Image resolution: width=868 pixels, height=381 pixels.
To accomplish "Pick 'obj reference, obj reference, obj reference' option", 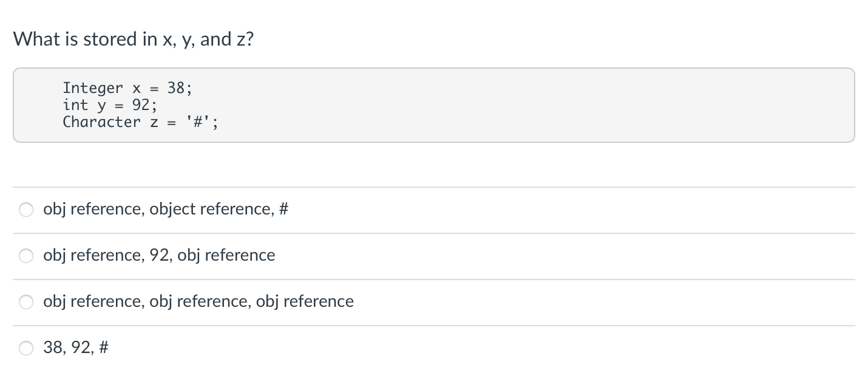I will coord(198,301).
